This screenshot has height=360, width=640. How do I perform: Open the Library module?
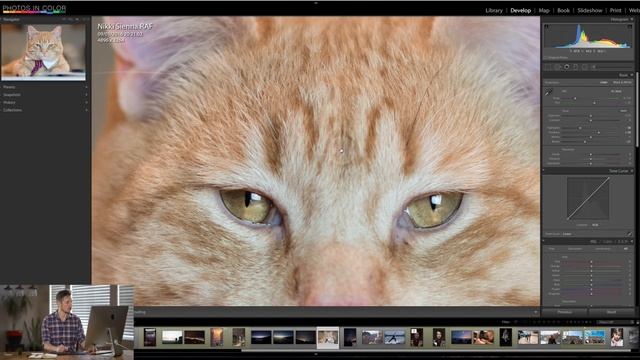coord(494,10)
